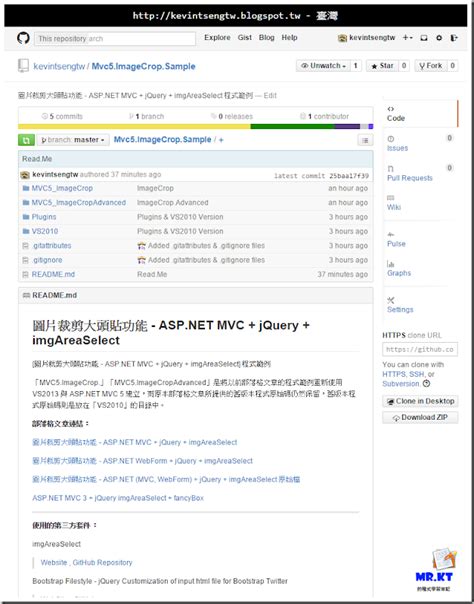Click Read.Me commit message header
The height and width of the screenshot is (604, 474).
[37, 159]
